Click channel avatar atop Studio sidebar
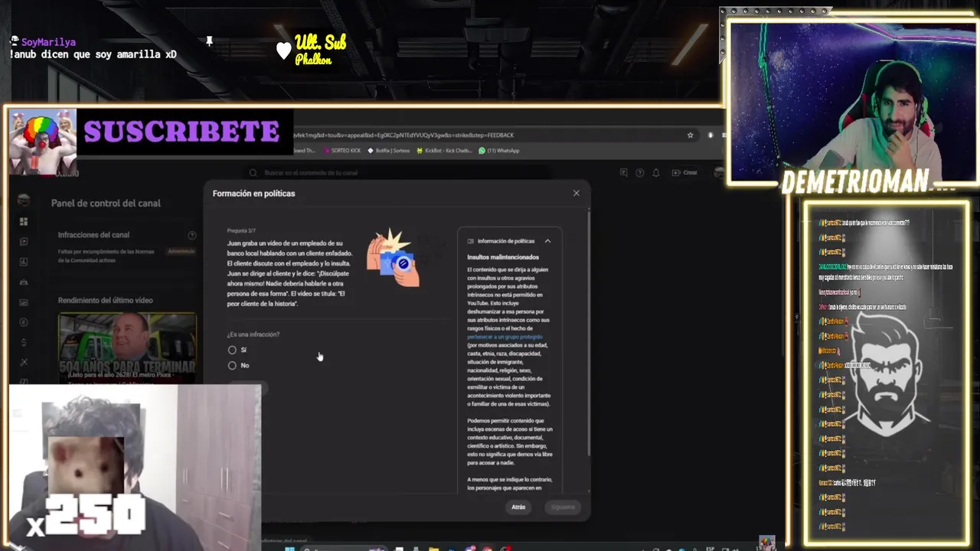Screen dimensions: 980x551 point(24,200)
